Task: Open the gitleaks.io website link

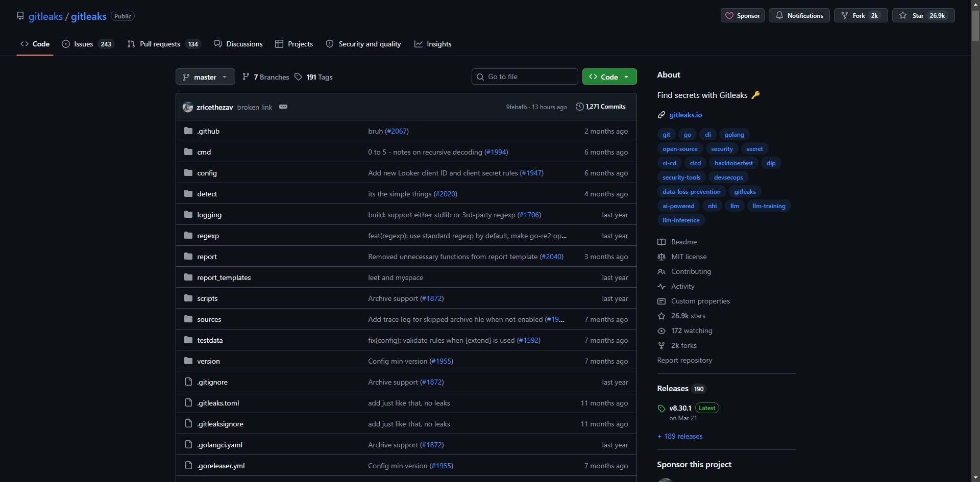Action: [685, 115]
